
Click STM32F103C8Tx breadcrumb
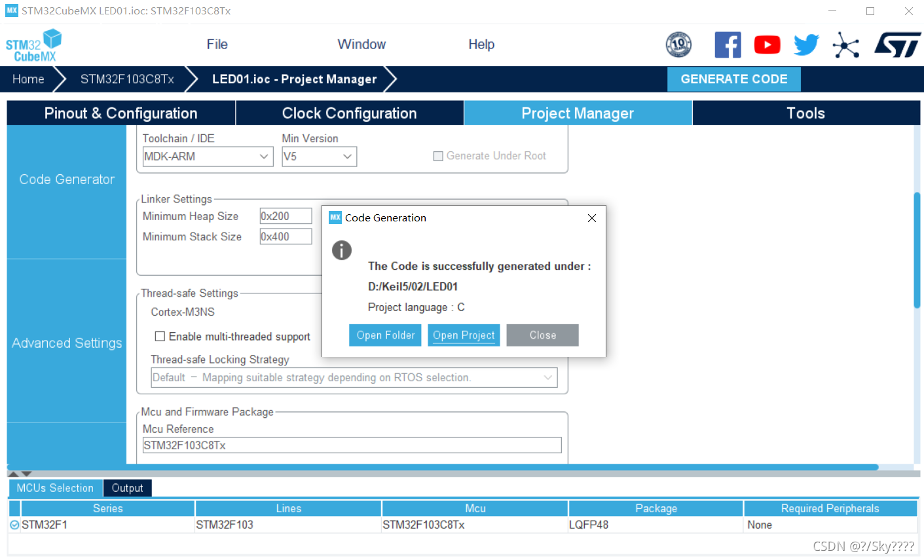pos(127,79)
